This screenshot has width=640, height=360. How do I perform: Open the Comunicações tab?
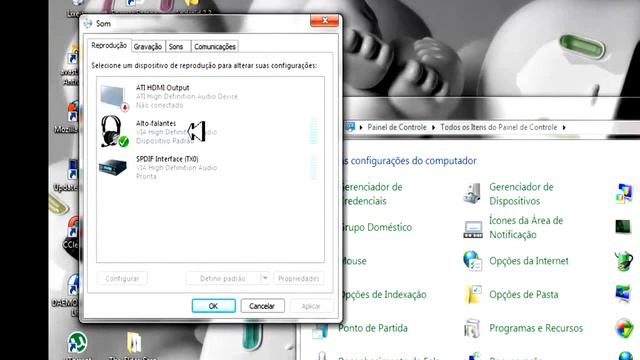click(215, 47)
